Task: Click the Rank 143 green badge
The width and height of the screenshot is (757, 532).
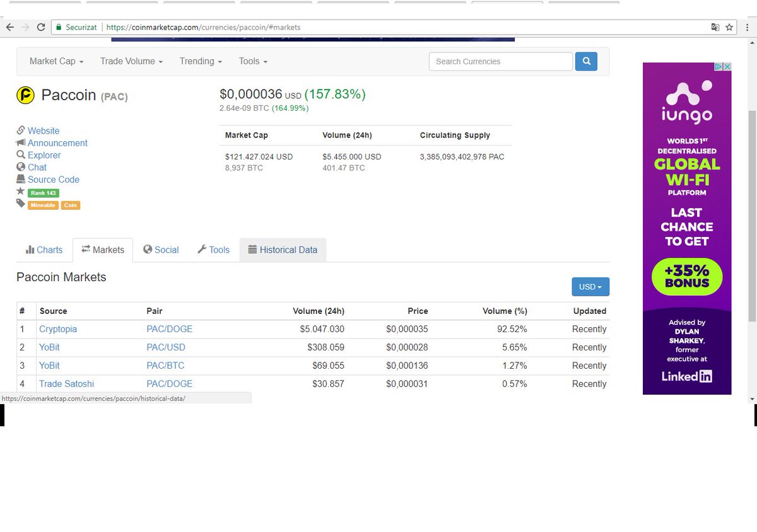Action: pos(44,193)
